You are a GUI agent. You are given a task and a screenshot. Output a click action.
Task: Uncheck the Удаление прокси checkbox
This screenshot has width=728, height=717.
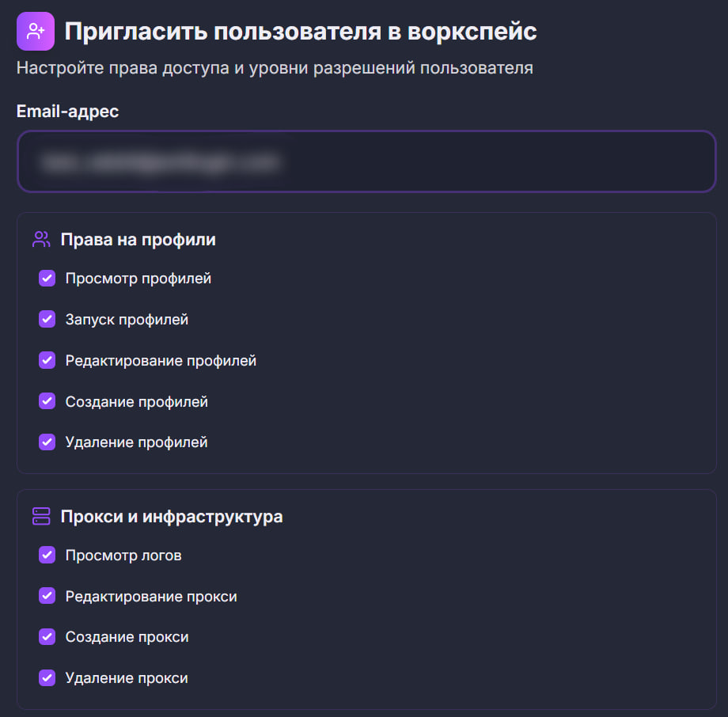[47, 678]
